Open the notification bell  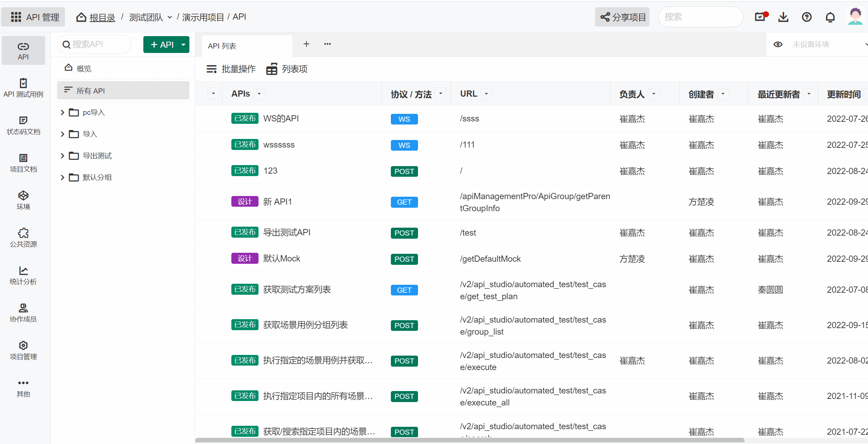[830, 17]
